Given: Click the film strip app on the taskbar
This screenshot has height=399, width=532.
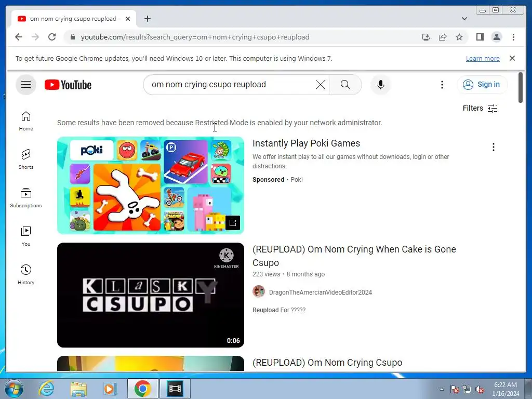Looking at the screenshot, I should pyautogui.click(x=175, y=389).
